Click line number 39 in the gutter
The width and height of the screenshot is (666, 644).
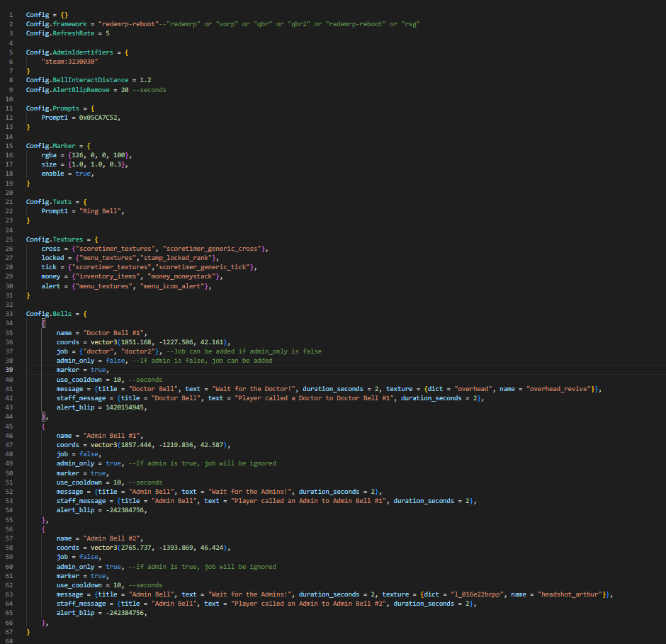point(10,370)
